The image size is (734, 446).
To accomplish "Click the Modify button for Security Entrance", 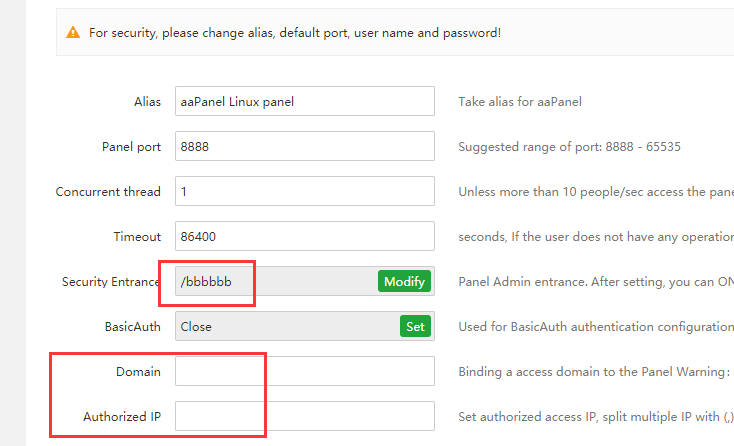I will coord(404,281).
